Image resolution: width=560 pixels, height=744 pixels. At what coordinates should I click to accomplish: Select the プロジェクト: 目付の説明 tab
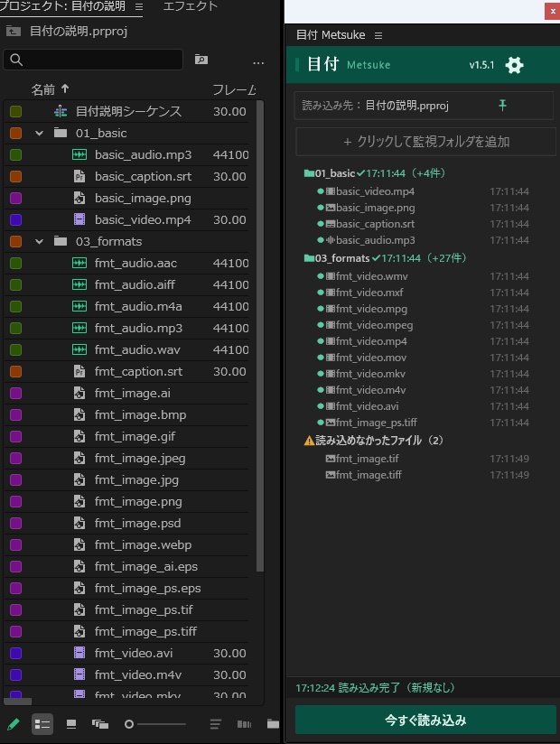tap(62, 6)
